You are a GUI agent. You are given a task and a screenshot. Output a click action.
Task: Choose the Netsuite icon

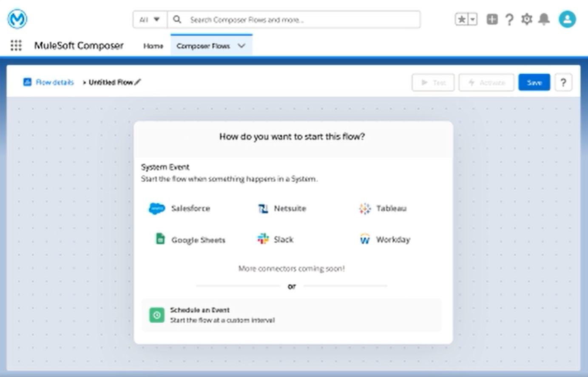tap(263, 208)
